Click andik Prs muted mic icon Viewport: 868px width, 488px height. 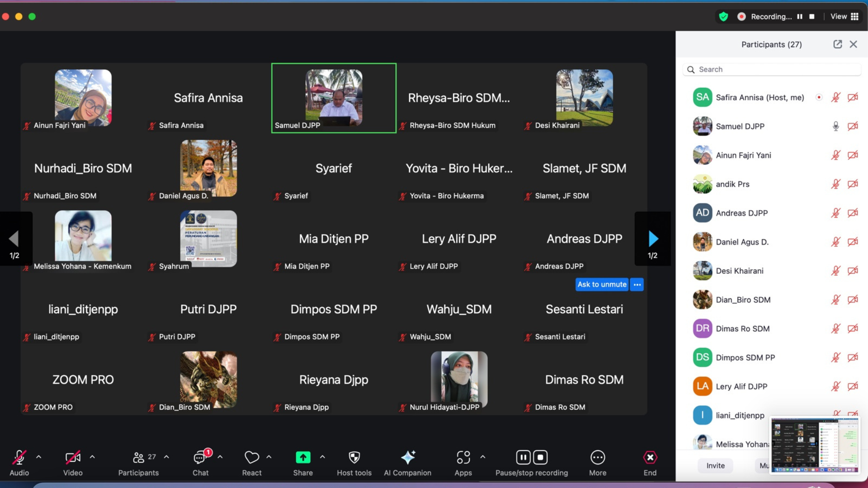(x=836, y=184)
